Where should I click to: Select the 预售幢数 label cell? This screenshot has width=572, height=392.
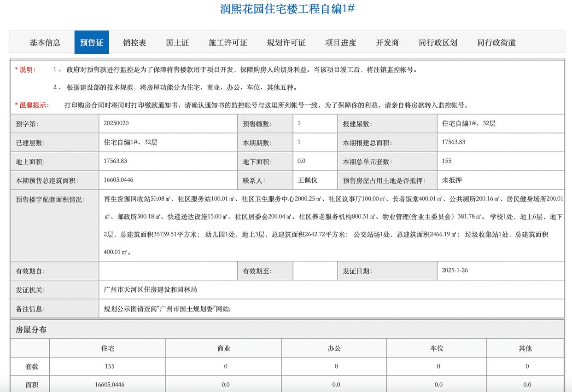pos(265,124)
